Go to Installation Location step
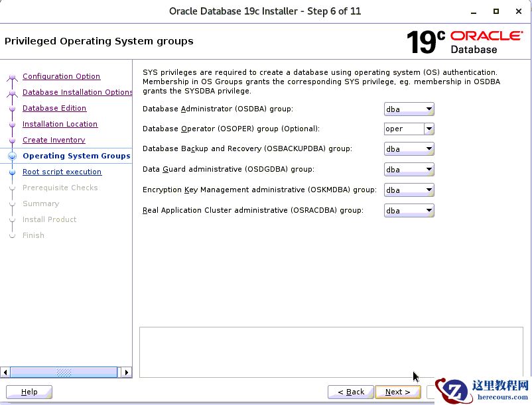This screenshot has width=532, height=405. pos(60,124)
